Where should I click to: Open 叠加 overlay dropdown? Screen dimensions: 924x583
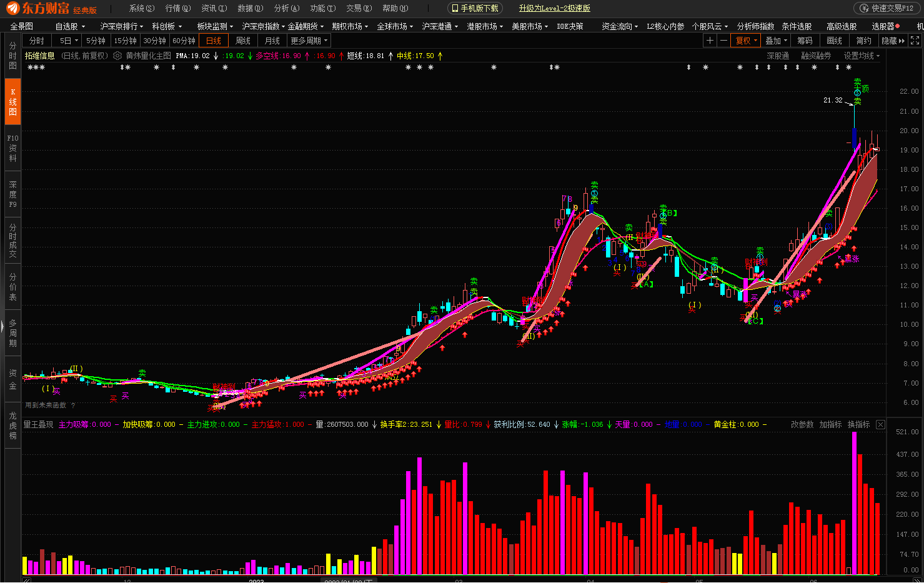coord(777,41)
